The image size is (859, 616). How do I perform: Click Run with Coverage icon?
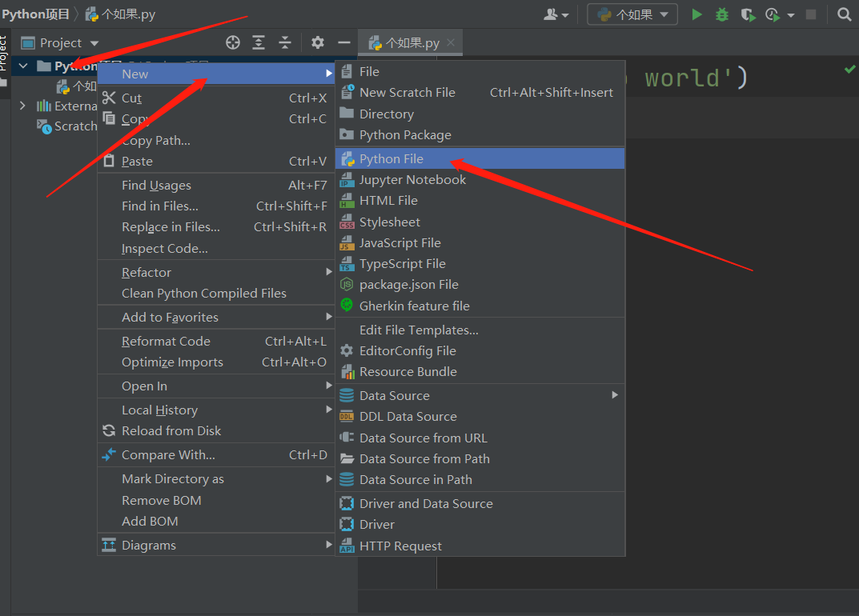point(748,14)
